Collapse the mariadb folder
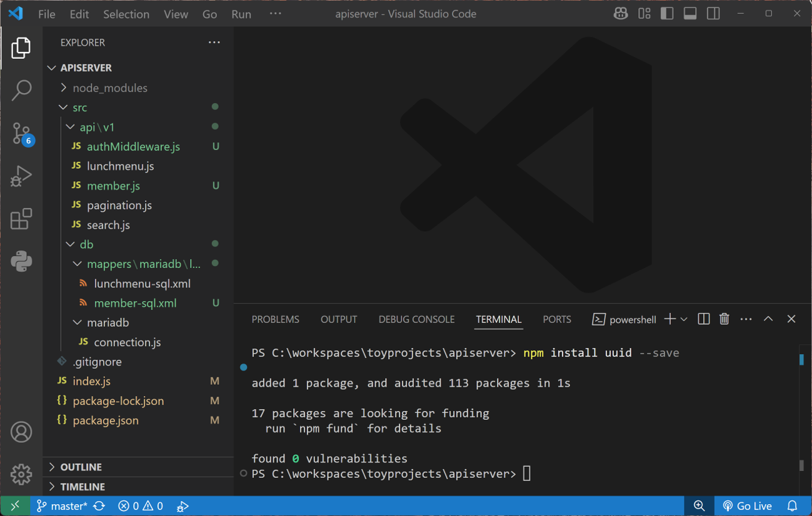The height and width of the screenshot is (516, 812). (x=138, y=322)
